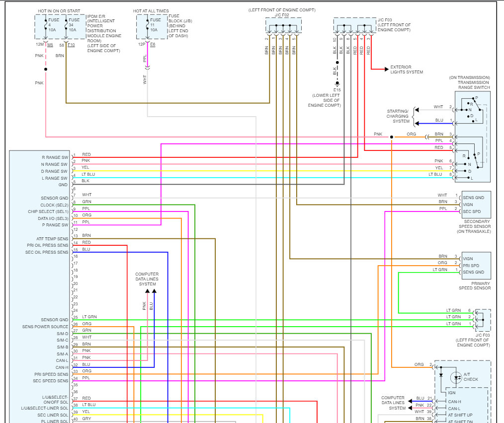This screenshot has width=504, height=423.
Task: Click the 'SENS POWER SOURCE' pin label
Action: 45,327
